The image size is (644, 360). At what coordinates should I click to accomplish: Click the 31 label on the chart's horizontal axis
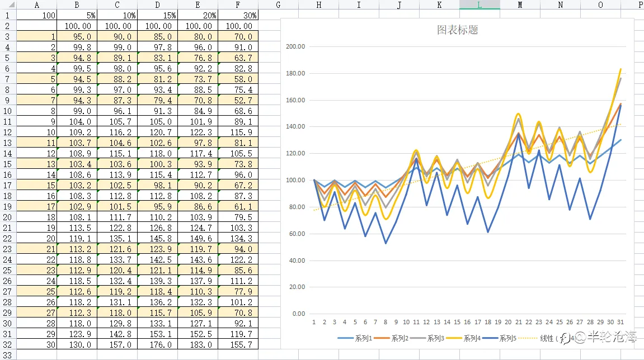(620, 322)
